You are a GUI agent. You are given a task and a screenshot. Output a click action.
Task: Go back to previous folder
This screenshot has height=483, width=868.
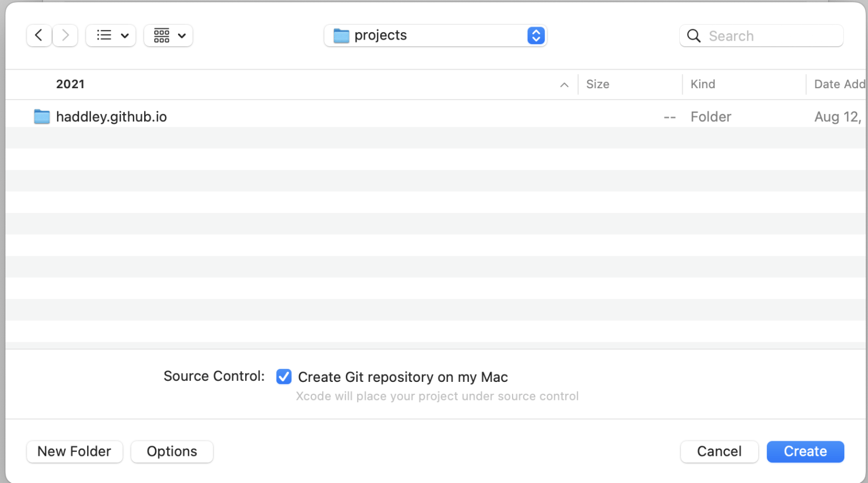pyautogui.click(x=39, y=36)
